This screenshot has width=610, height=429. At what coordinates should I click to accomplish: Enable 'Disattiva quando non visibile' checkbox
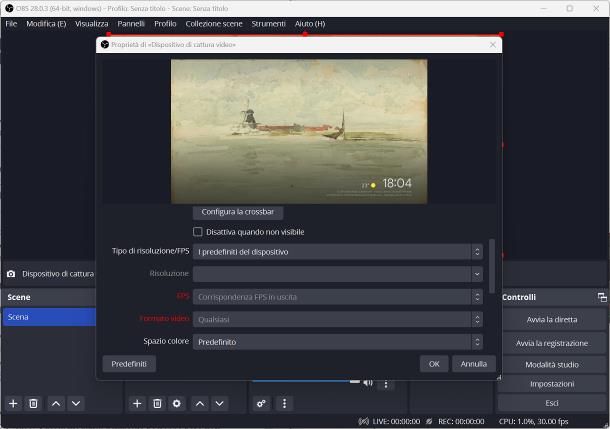tap(197, 232)
